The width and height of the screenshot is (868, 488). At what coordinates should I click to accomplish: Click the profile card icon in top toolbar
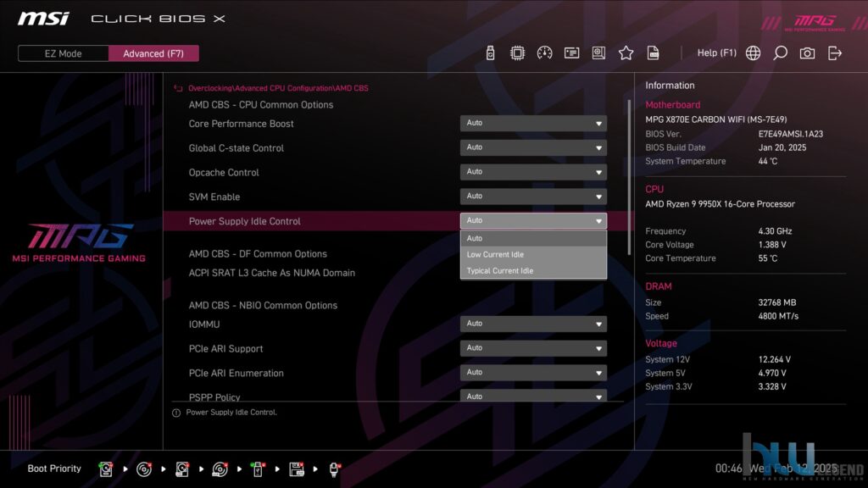571,53
